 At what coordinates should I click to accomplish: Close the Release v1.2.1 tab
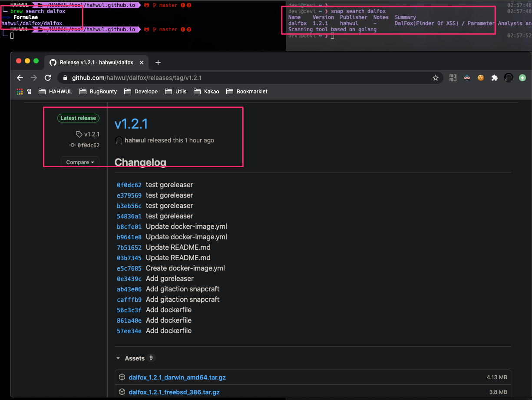click(142, 63)
